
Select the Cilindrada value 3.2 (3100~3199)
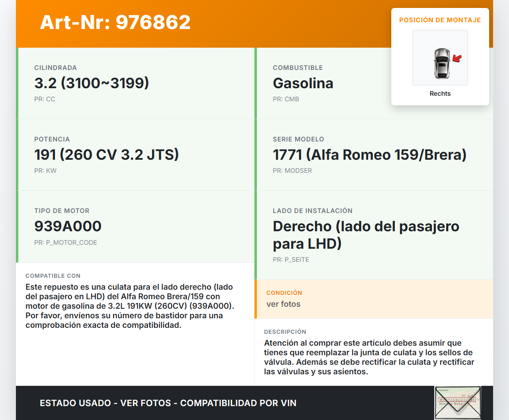(91, 83)
